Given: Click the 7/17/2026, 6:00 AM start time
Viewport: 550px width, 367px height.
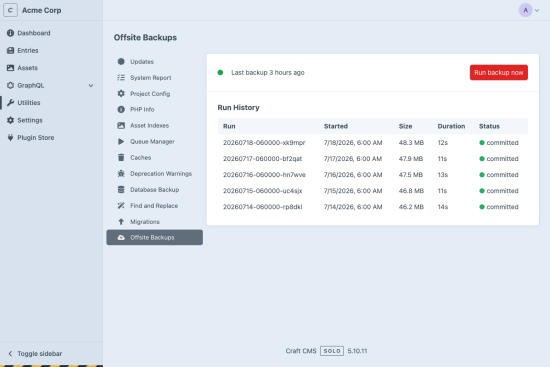Looking at the screenshot, I should 353,159.
